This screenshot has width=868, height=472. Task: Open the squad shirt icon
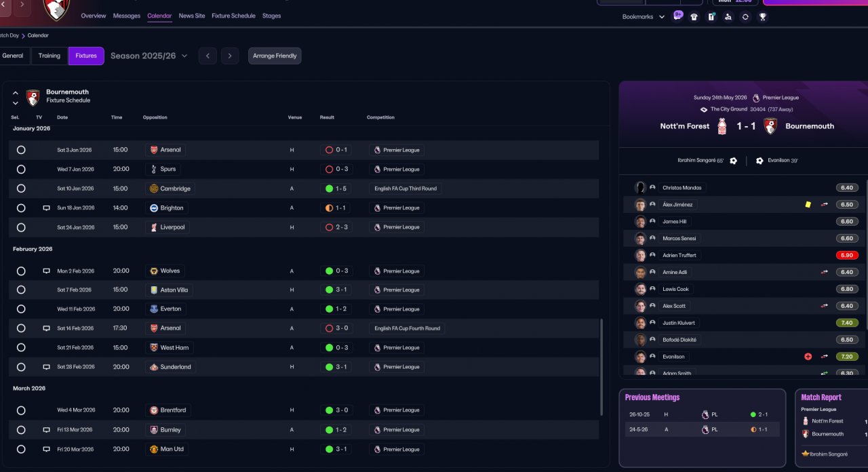pos(694,17)
